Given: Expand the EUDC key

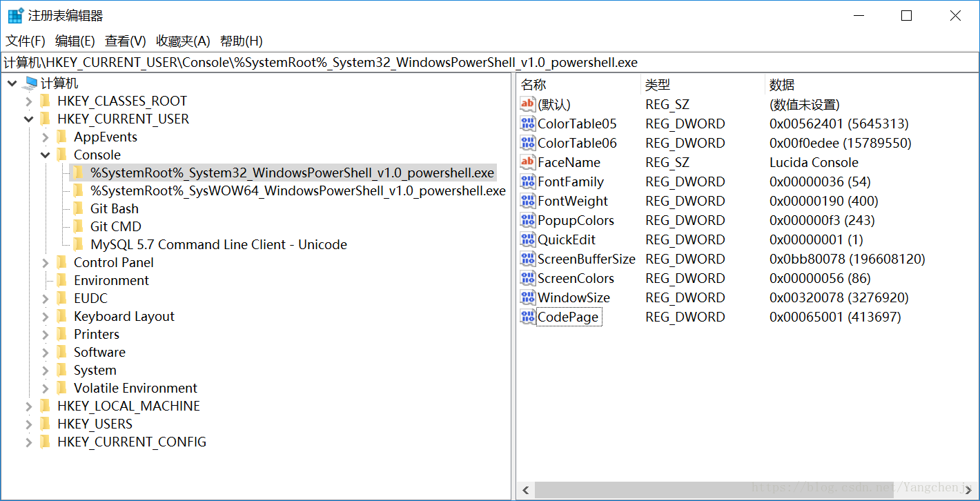Looking at the screenshot, I should pyautogui.click(x=45, y=298).
